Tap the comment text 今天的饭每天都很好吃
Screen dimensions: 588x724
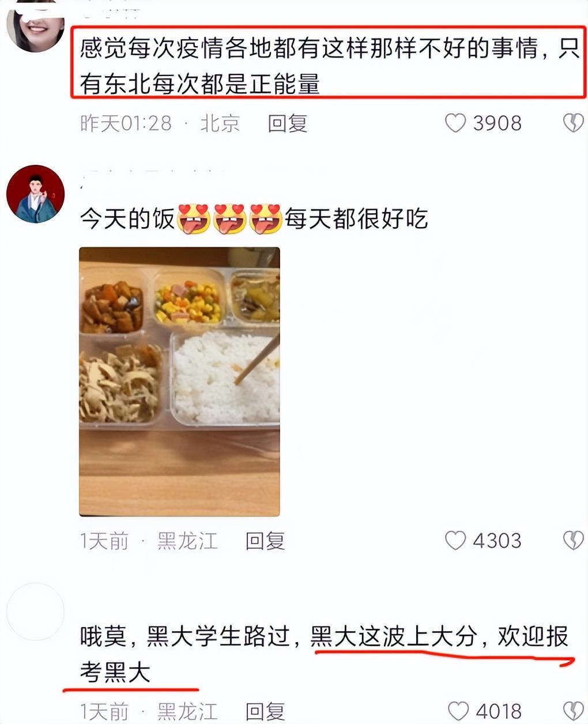[x=254, y=219]
